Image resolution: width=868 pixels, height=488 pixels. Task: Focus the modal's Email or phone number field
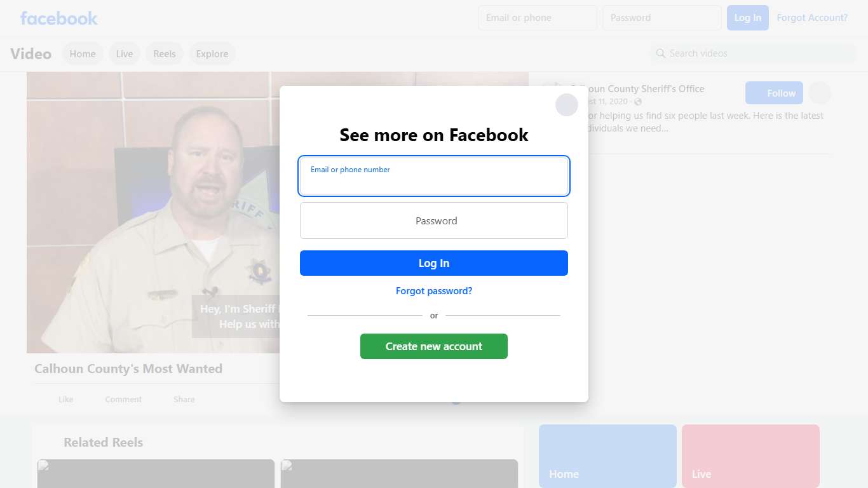coord(433,176)
